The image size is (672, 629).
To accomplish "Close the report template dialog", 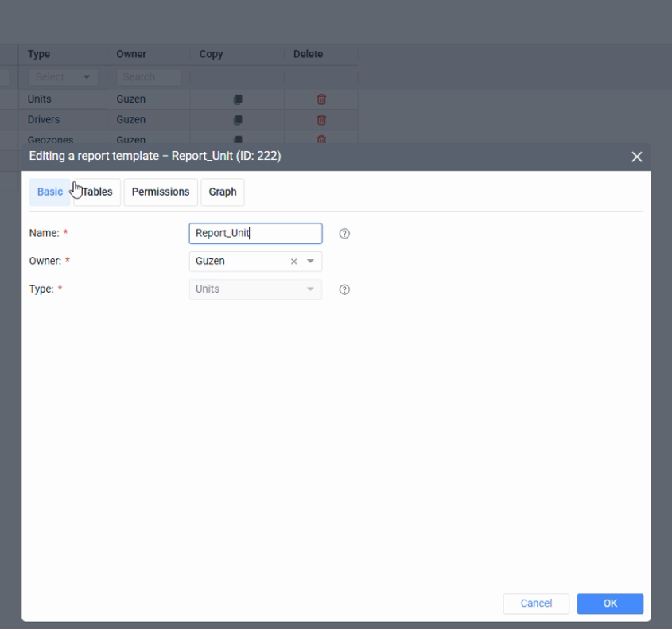I will pos(636,157).
